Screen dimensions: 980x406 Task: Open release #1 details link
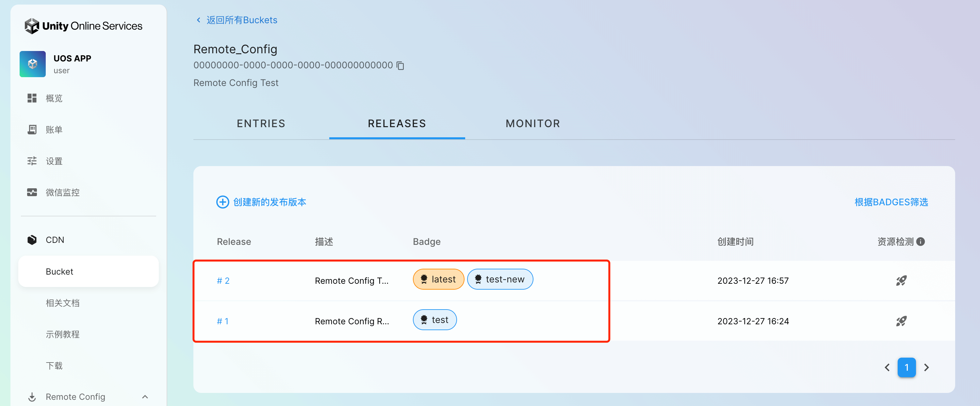point(223,321)
